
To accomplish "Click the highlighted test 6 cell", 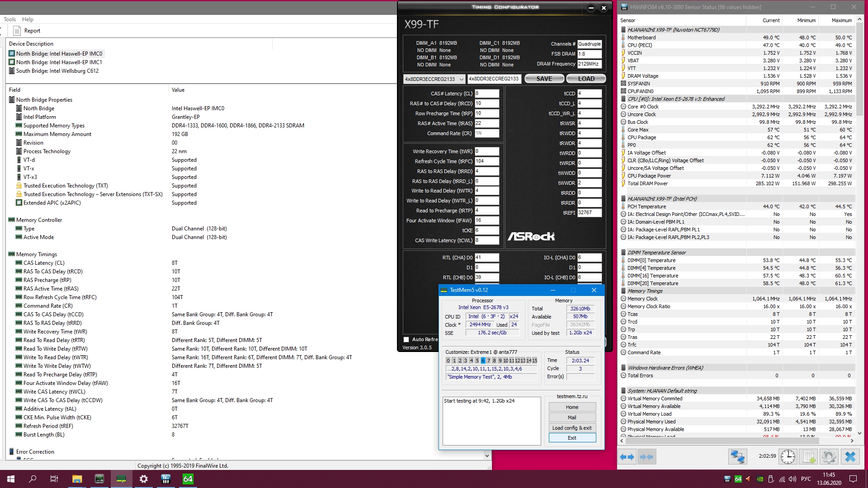I will (x=483, y=361).
